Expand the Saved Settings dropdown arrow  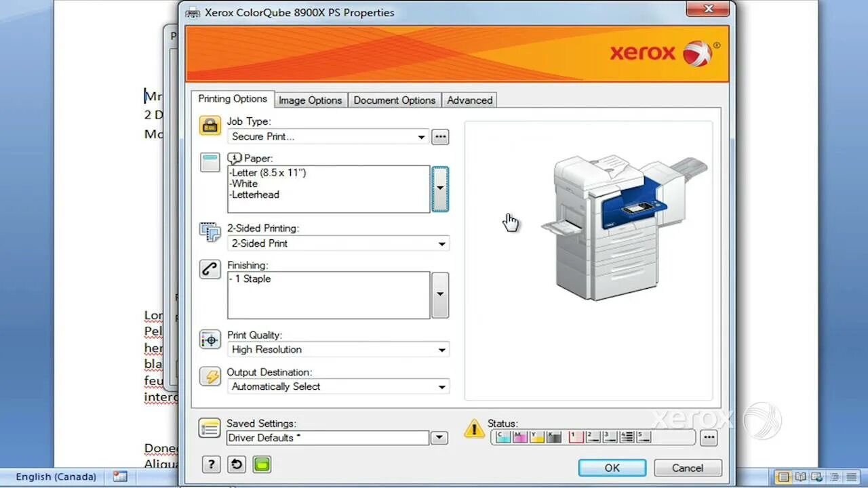point(439,438)
